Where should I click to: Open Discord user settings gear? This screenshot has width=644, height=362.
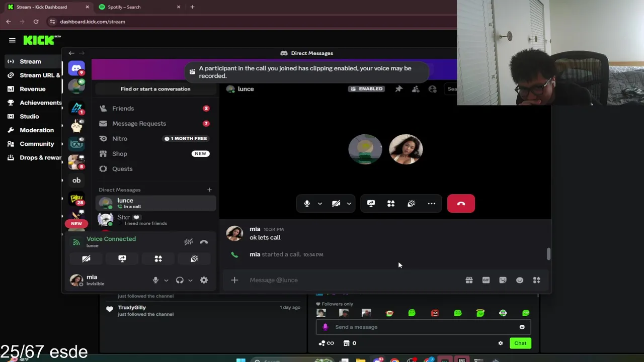[204, 280]
